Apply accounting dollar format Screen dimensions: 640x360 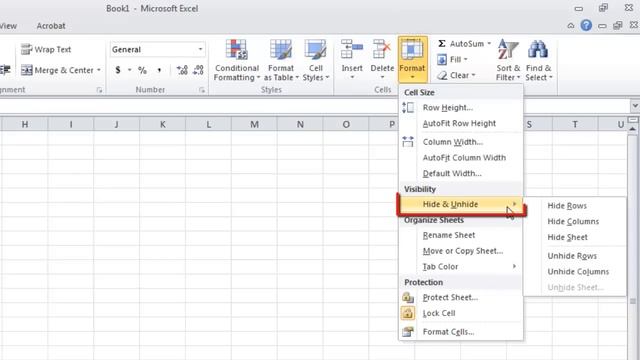pyautogui.click(x=118, y=70)
